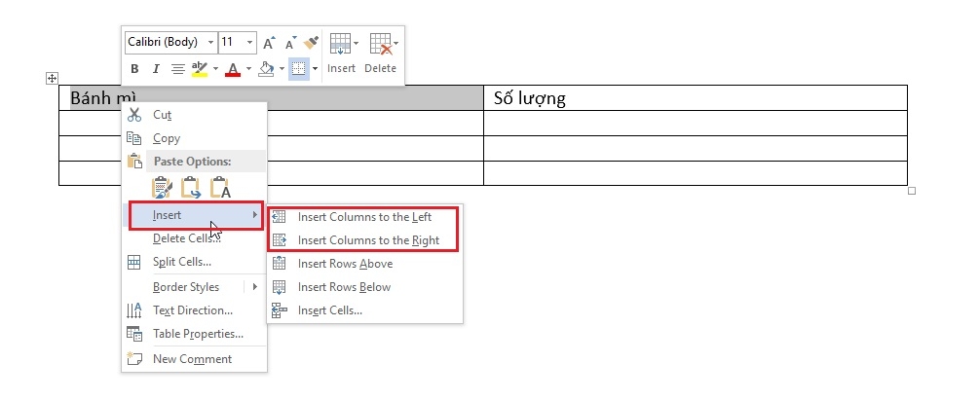Increase font size with grow font icon
The width and height of the screenshot is (980, 400).
(x=269, y=43)
